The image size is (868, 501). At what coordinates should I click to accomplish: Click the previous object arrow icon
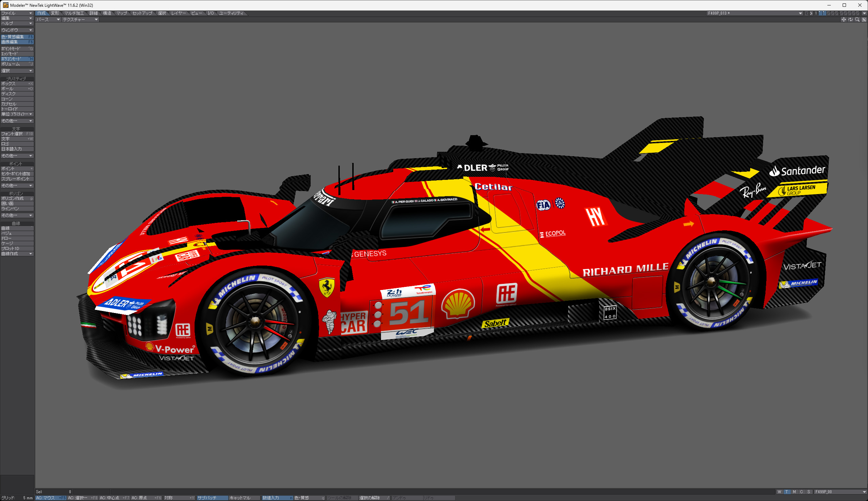[x=806, y=14]
